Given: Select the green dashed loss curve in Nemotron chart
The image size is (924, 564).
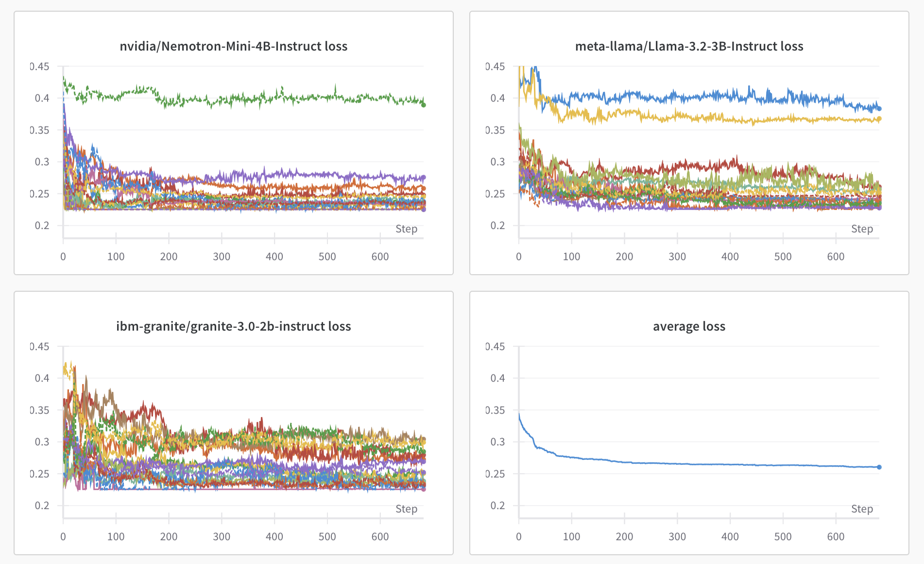Looking at the screenshot, I should click(x=243, y=97).
